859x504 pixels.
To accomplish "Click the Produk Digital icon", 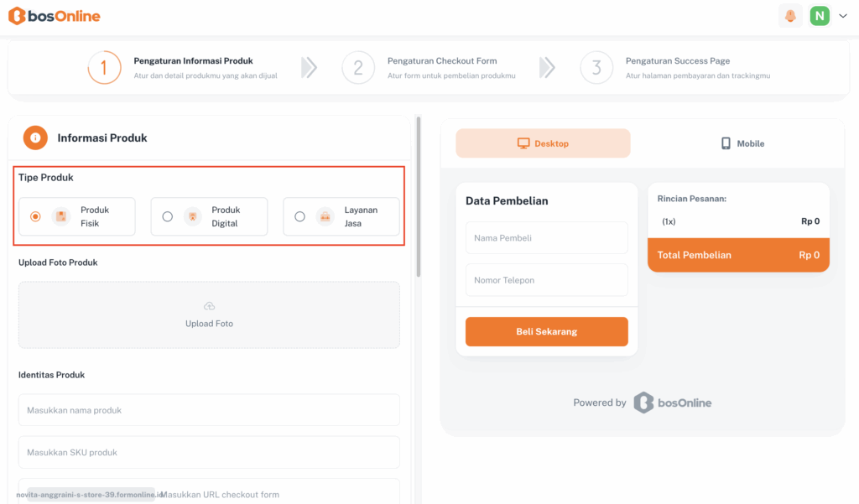I will tap(193, 216).
